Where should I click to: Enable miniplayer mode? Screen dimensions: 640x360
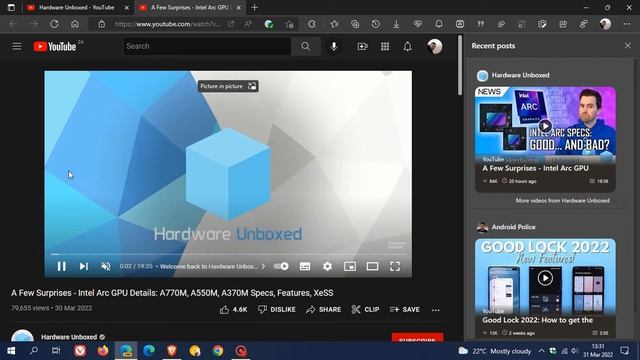pos(350,267)
